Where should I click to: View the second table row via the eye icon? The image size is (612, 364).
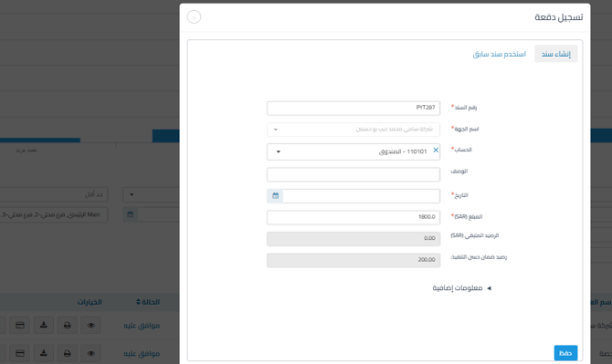tap(91, 353)
